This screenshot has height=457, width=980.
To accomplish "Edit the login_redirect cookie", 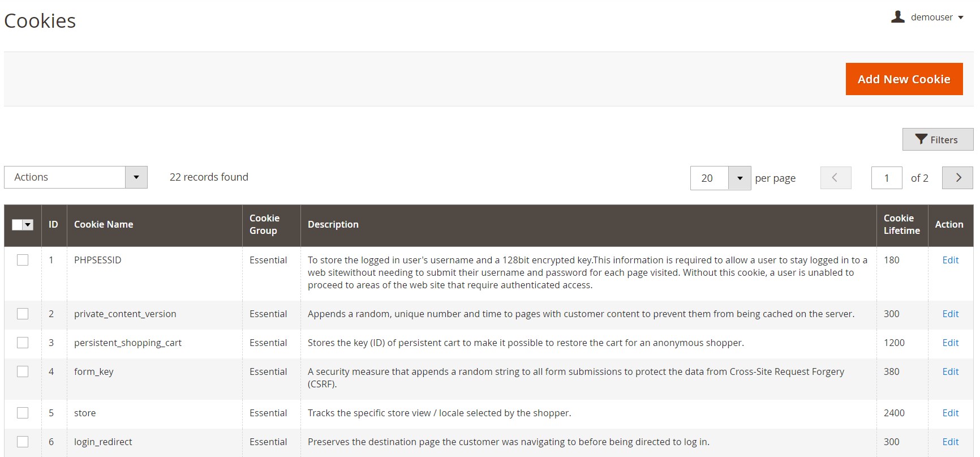I will click(x=950, y=442).
